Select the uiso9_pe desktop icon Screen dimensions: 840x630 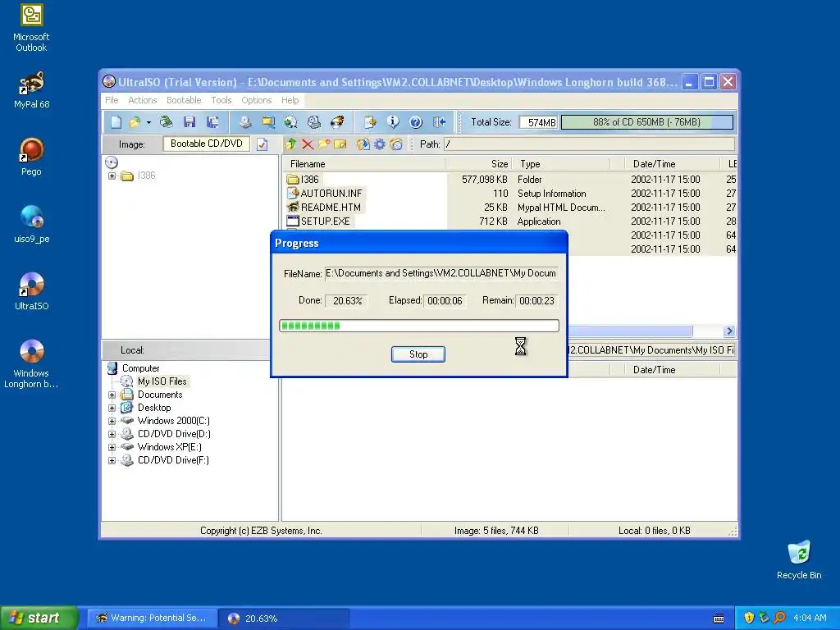click(x=32, y=224)
